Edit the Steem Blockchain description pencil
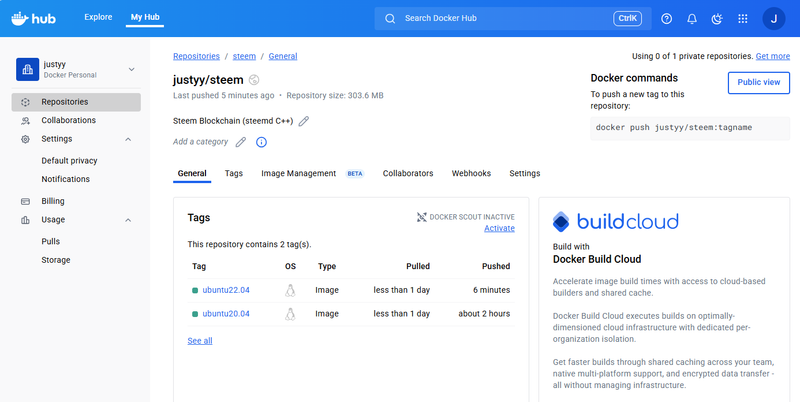Screen dimensions: 800x402 pos(304,121)
